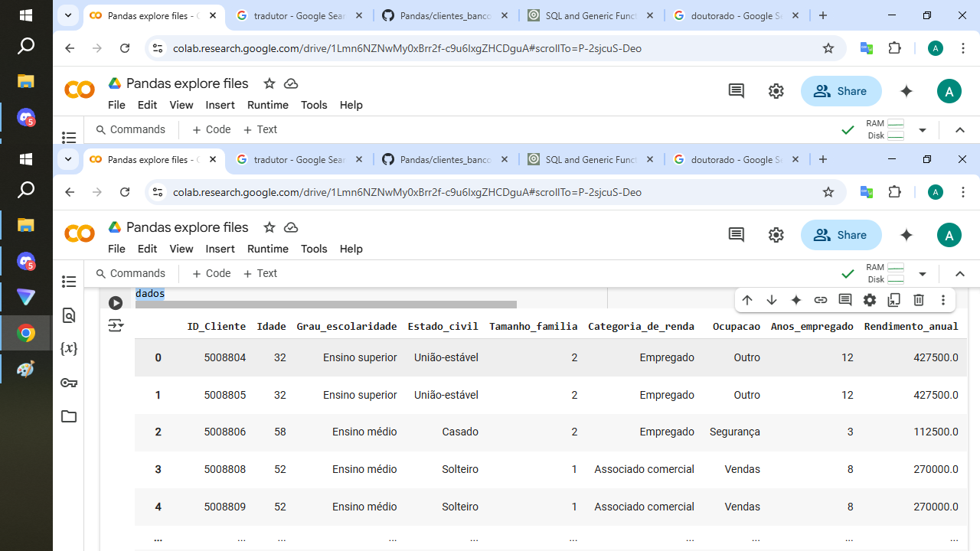Run the 'dados' code cell
Screen dimensions: 980x551
click(116, 303)
